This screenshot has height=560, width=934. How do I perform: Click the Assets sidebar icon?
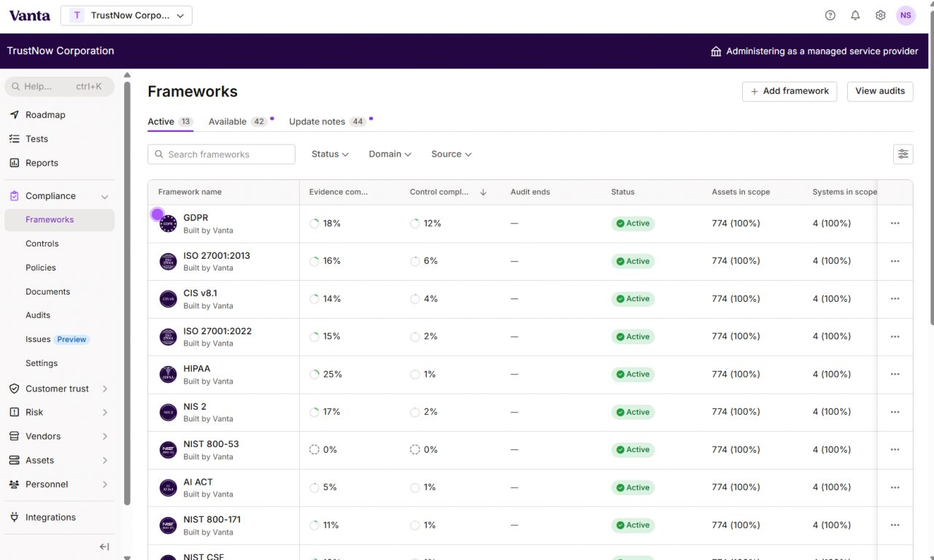(14, 460)
